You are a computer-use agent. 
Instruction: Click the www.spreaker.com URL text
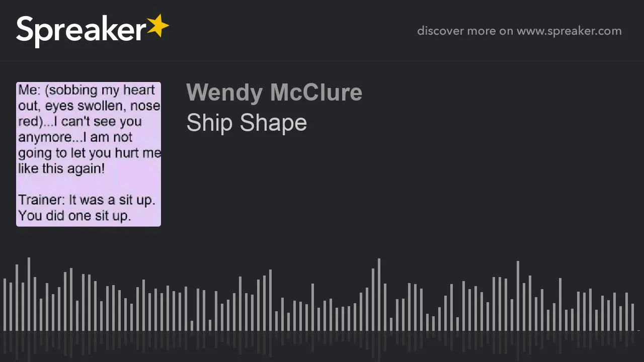tap(569, 31)
